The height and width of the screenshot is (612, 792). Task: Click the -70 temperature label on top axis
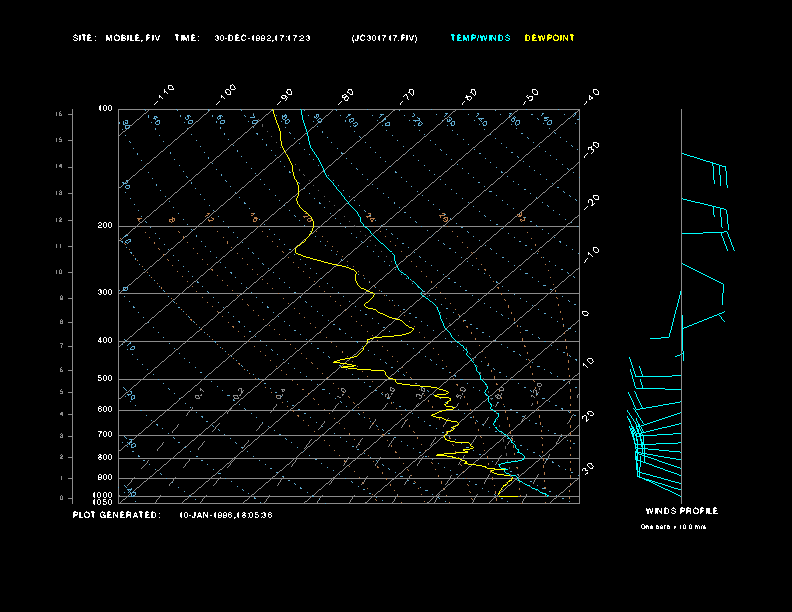point(408,95)
